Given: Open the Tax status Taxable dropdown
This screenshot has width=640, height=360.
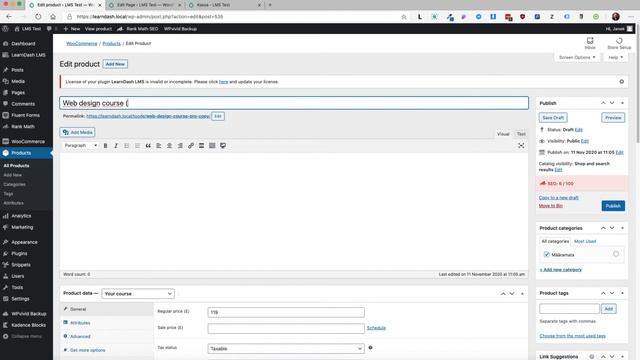Looking at the screenshot, I should pos(286,349).
